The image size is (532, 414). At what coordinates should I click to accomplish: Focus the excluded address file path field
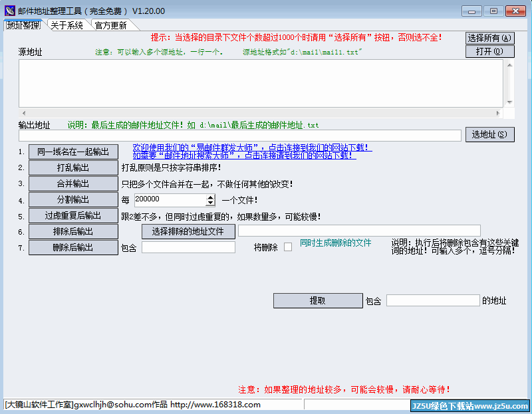359,231
